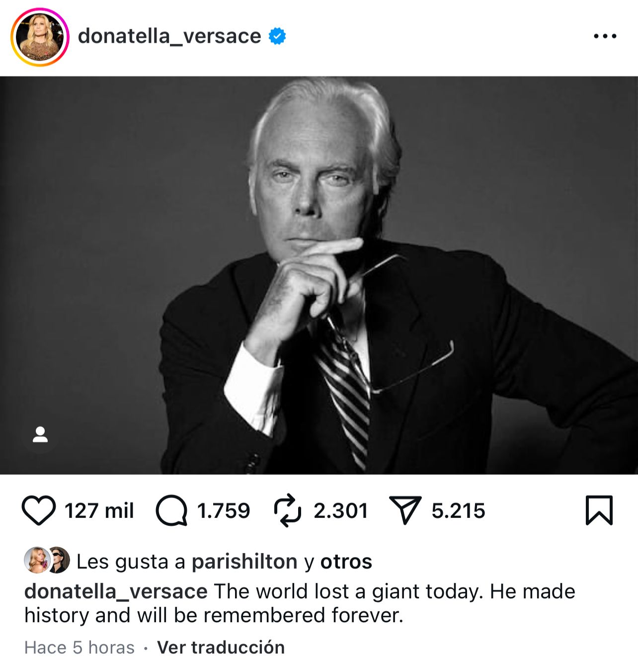Viewport: 638px width, 672px height.
Task: Open the 1.759 comments count
Action: click(224, 510)
